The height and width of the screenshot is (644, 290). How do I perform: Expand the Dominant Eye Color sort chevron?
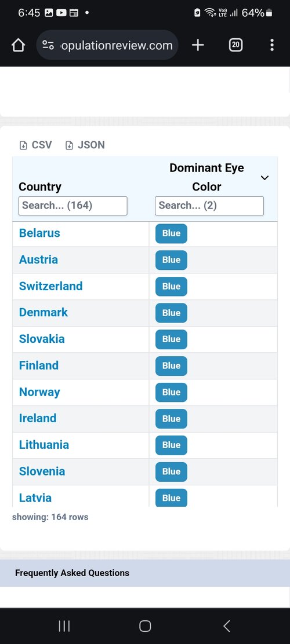click(x=265, y=177)
